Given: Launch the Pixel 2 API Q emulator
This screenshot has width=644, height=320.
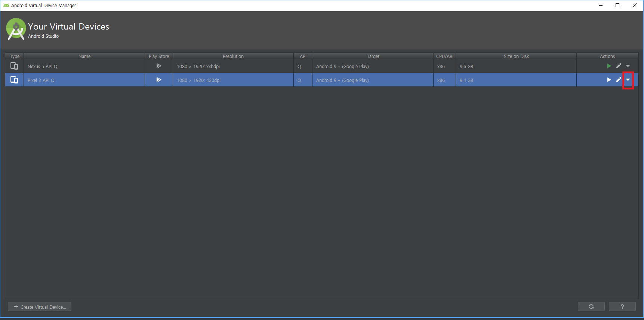Looking at the screenshot, I should pyautogui.click(x=609, y=80).
